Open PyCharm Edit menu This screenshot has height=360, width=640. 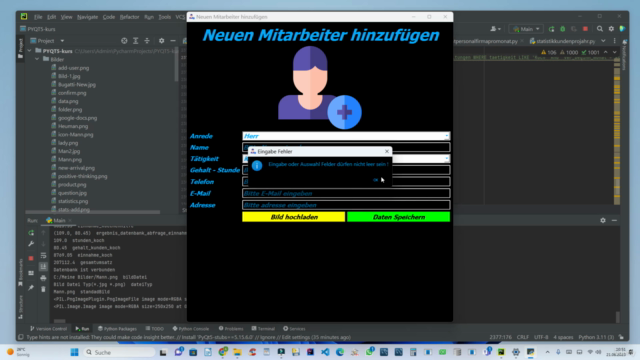[51, 17]
